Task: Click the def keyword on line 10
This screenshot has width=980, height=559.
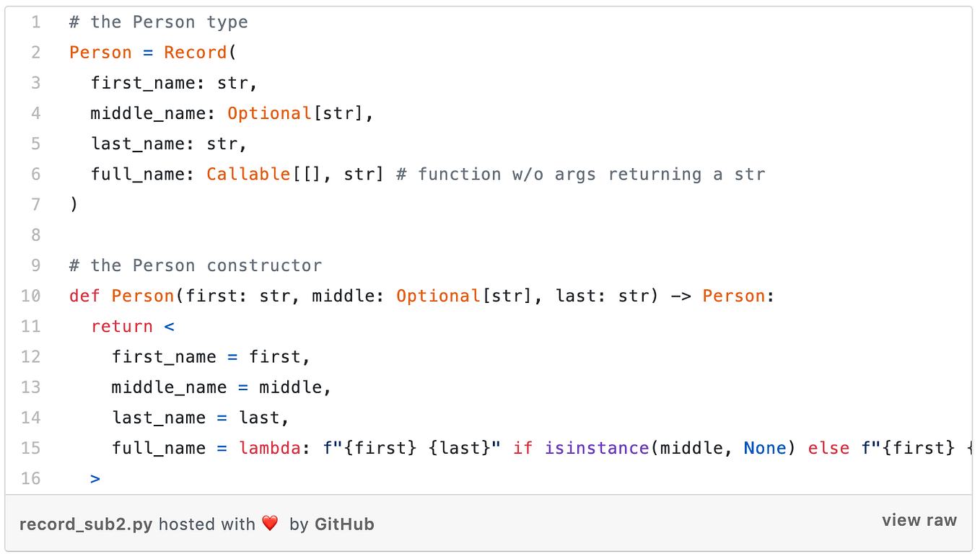Action: click(85, 296)
